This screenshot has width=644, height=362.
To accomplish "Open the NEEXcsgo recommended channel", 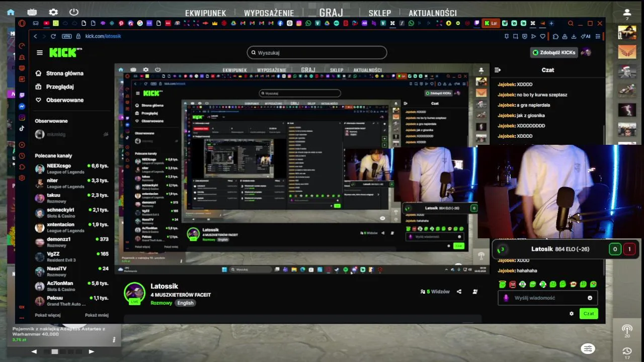I will [71, 168].
